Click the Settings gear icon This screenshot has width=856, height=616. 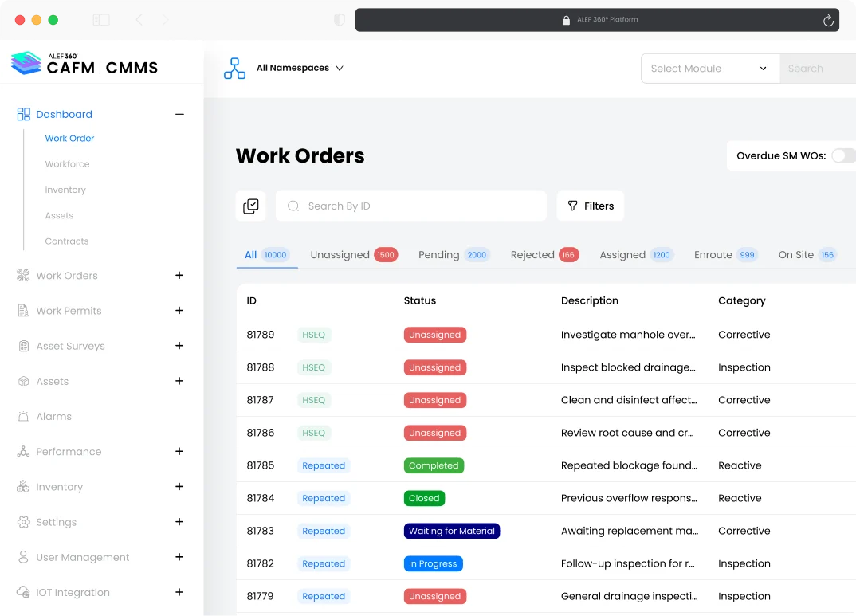pos(23,522)
